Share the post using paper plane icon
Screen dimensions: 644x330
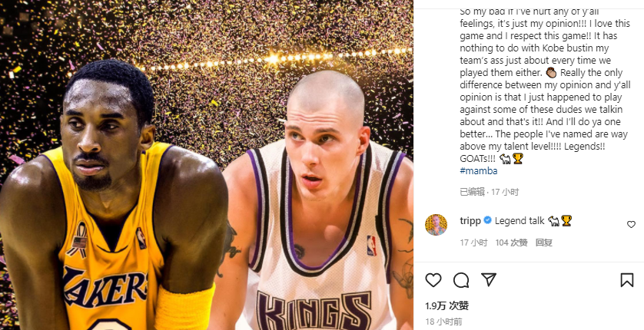489,279
